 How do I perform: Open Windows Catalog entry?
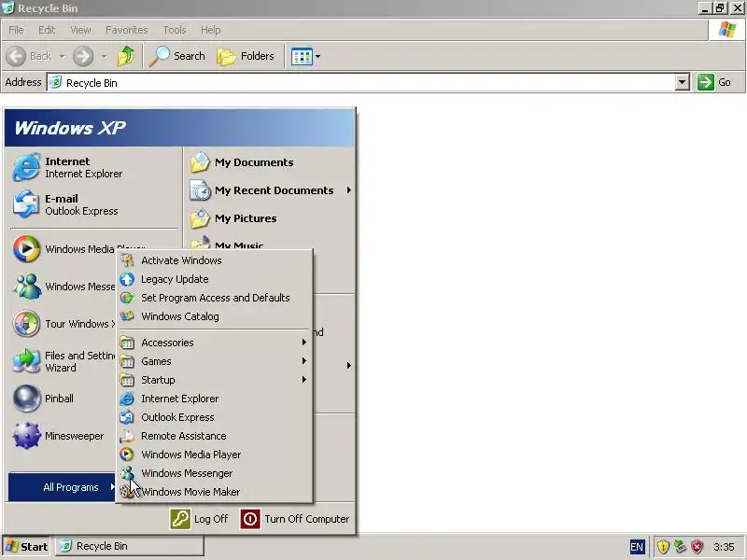[216, 316]
